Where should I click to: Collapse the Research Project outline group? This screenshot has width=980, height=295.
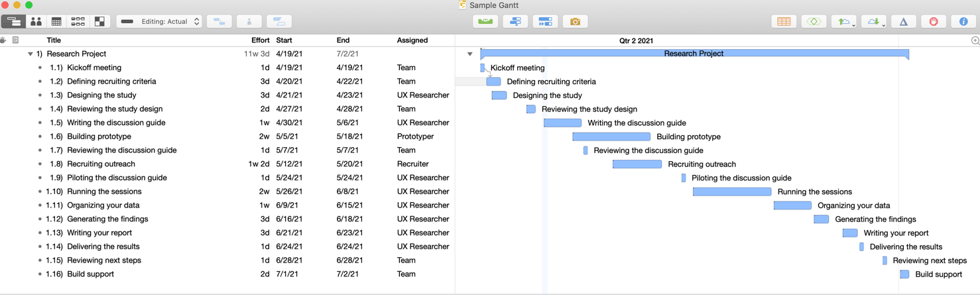point(31,54)
